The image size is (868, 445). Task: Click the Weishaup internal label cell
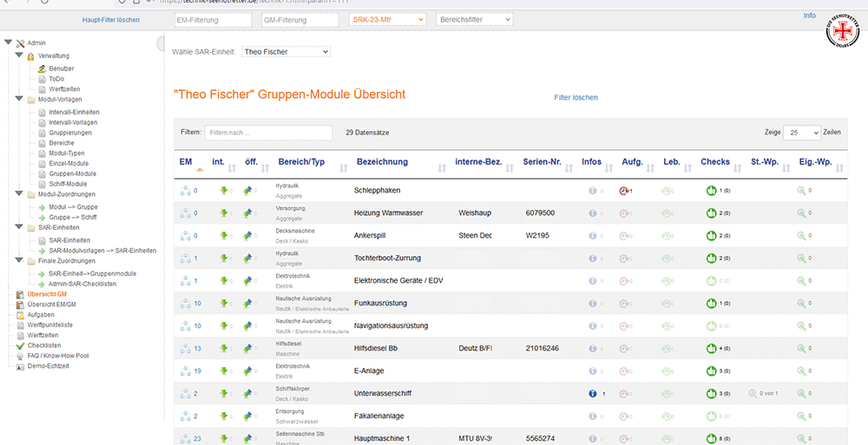tap(475, 213)
